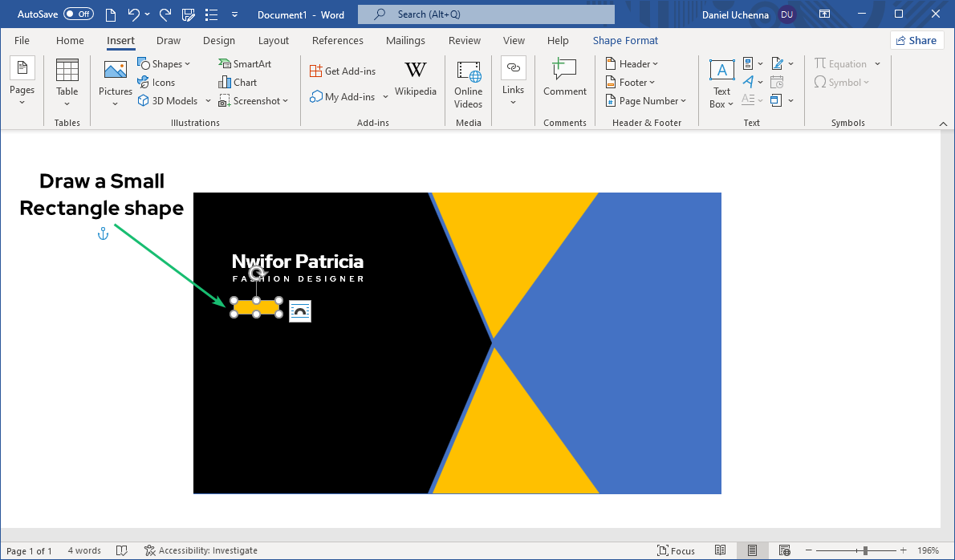Image resolution: width=955 pixels, height=560 pixels.
Task: Open the Icons gallery
Action: pos(156,82)
